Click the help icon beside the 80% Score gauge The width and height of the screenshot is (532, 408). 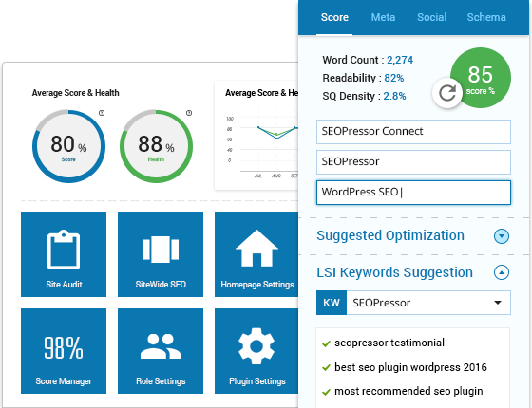102,113
